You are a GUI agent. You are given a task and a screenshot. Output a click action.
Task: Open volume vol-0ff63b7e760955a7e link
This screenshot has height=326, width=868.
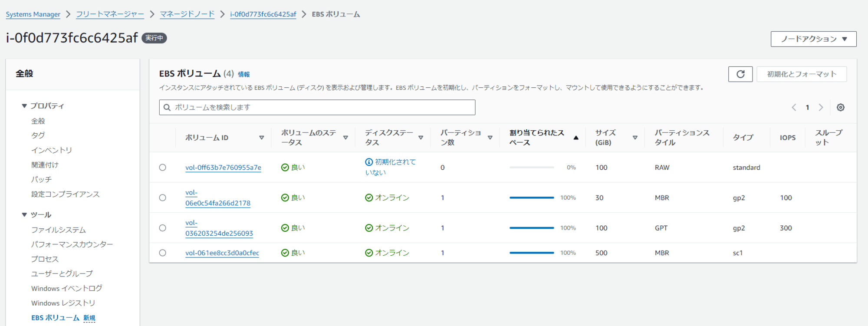(223, 168)
